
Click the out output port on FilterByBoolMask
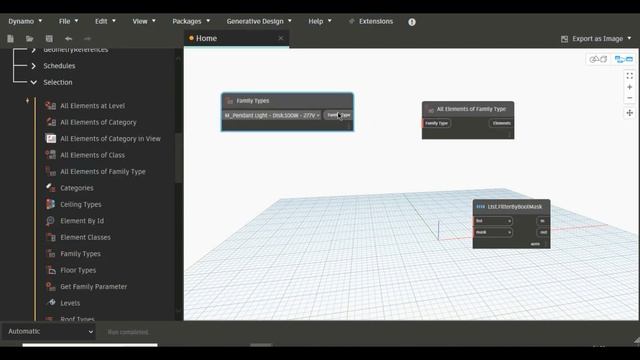[x=543, y=233]
